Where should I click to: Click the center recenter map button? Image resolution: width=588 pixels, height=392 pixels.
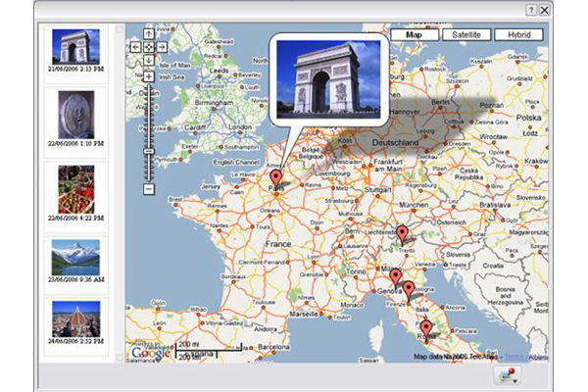coord(149,47)
